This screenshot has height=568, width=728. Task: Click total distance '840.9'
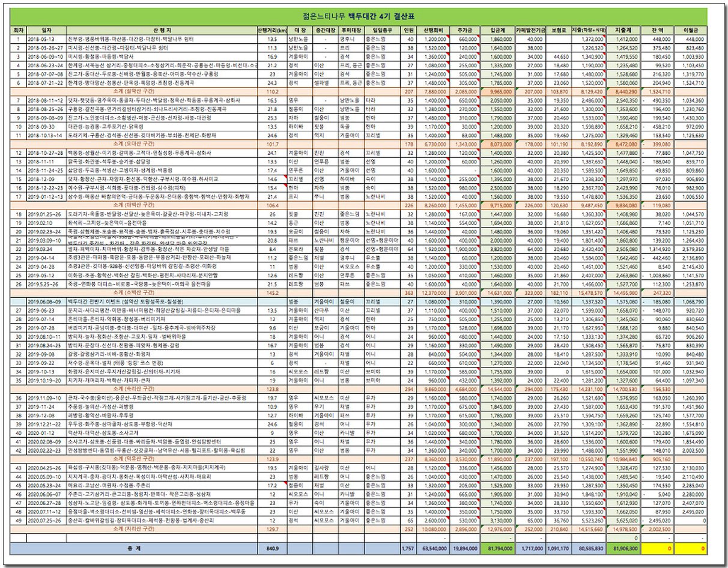pos(272,548)
